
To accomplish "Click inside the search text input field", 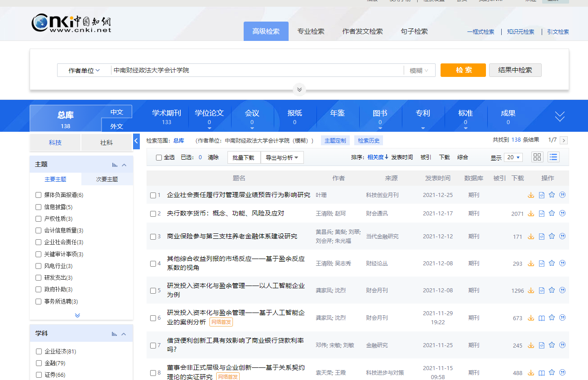I will (256, 71).
